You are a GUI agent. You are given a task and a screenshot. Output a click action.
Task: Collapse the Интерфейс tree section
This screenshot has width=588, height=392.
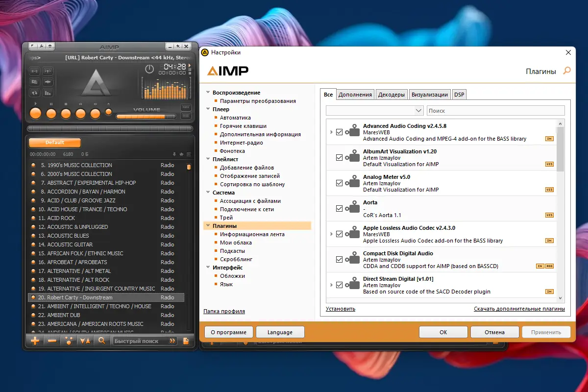208,268
